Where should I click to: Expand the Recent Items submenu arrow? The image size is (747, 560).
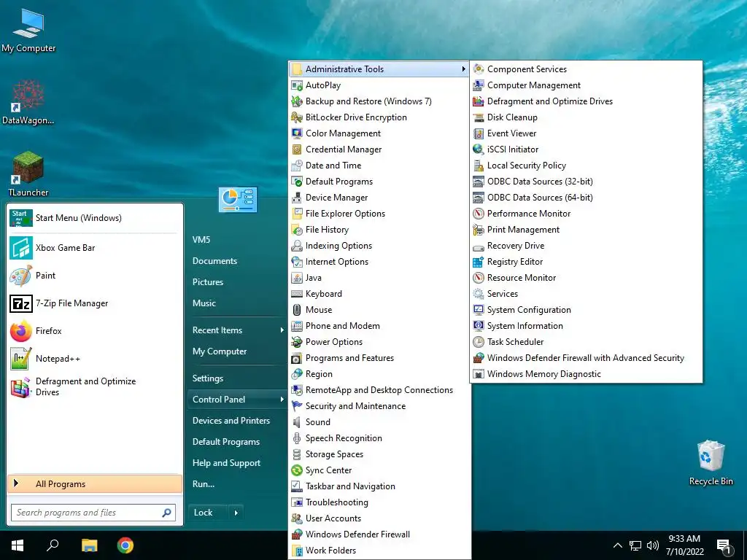pos(282,330)
